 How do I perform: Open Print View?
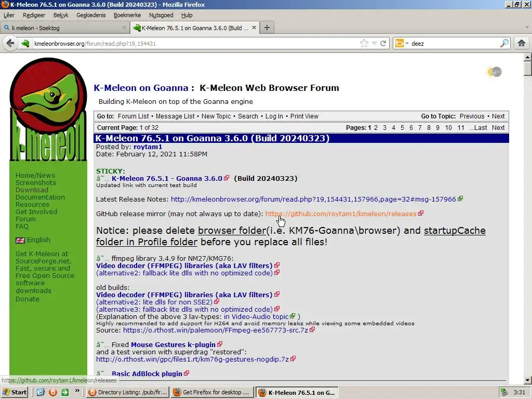pos(304,116)
